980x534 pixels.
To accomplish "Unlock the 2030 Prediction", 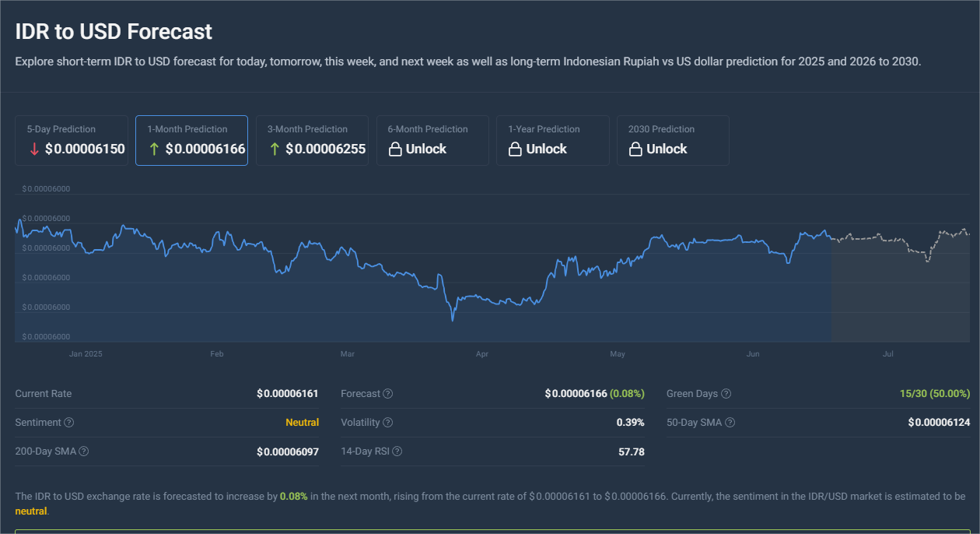I will 673,140.
